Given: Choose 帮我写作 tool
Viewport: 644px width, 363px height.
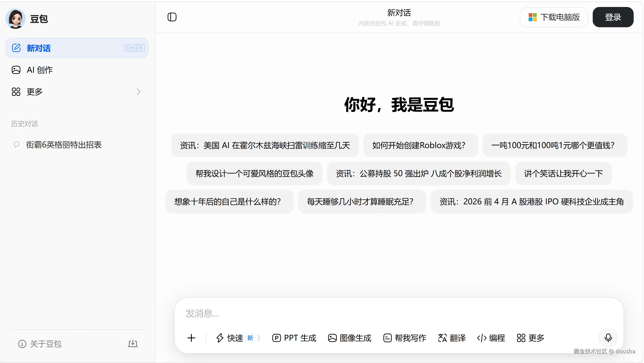Looking at the screenshot, I should 405,338.
